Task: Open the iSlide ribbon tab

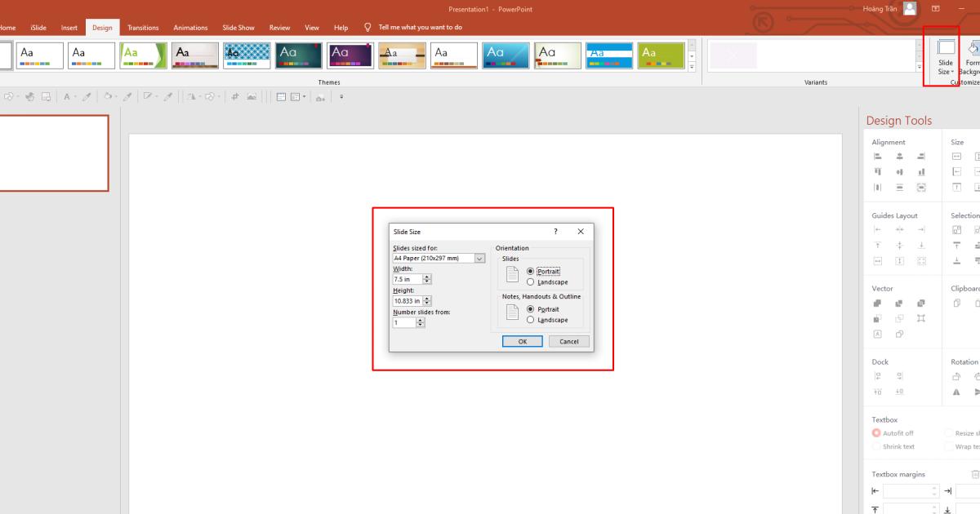Action: pos(38,27)
